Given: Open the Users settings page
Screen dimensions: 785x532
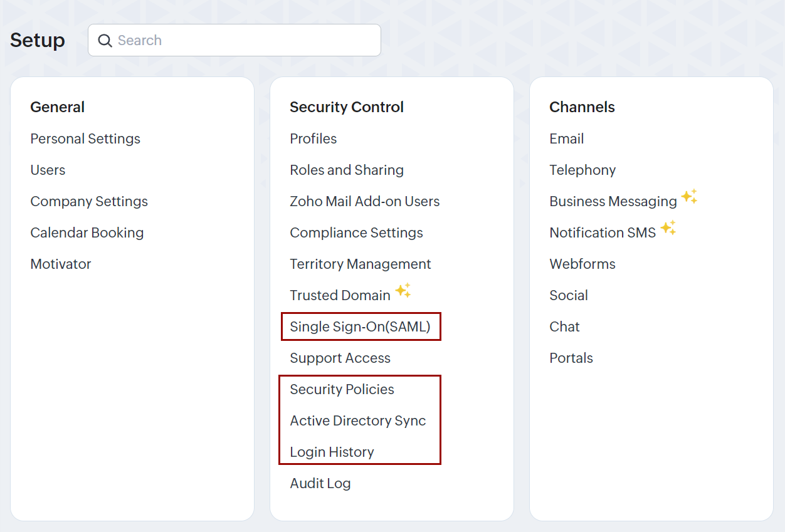Looking at the screenshot, I should click(x=48, y=170).
